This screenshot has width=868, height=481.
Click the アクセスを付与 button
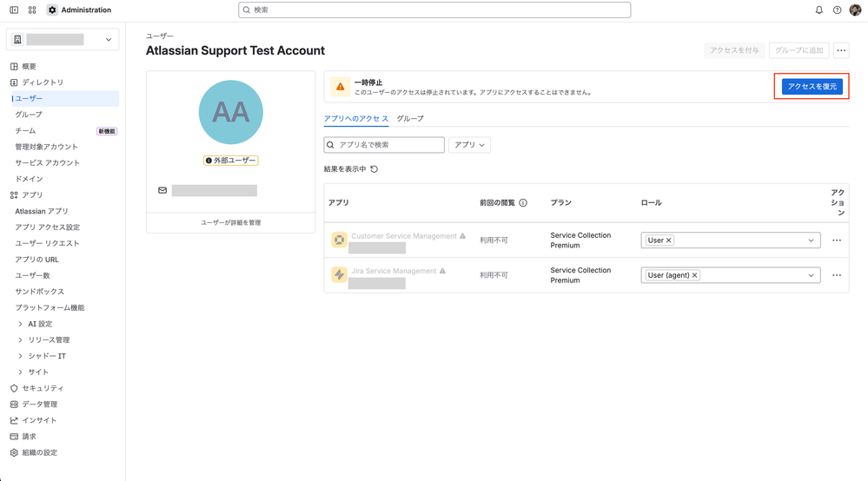pyautogui.click(x=734, y=50)
